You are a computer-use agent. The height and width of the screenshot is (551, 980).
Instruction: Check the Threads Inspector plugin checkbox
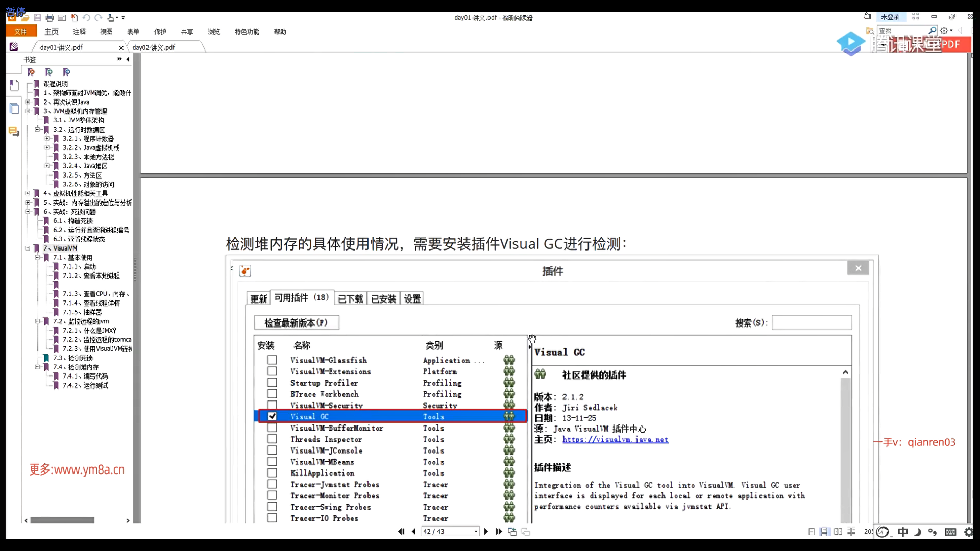(272, 439)
